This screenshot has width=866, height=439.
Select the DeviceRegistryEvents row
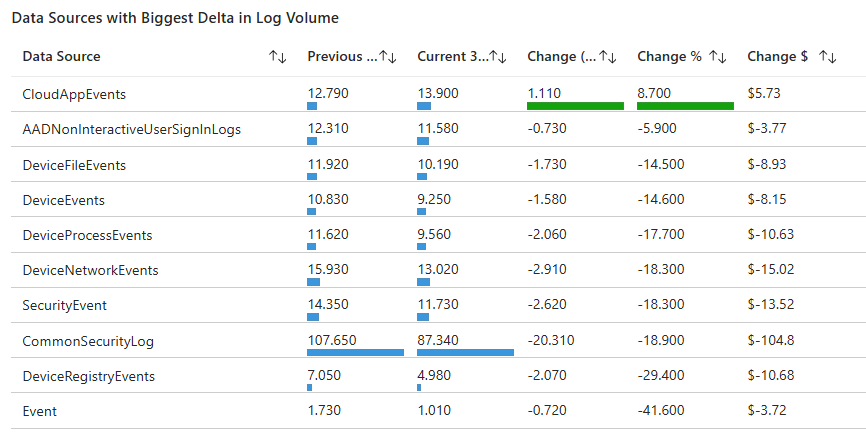[88, 376]
